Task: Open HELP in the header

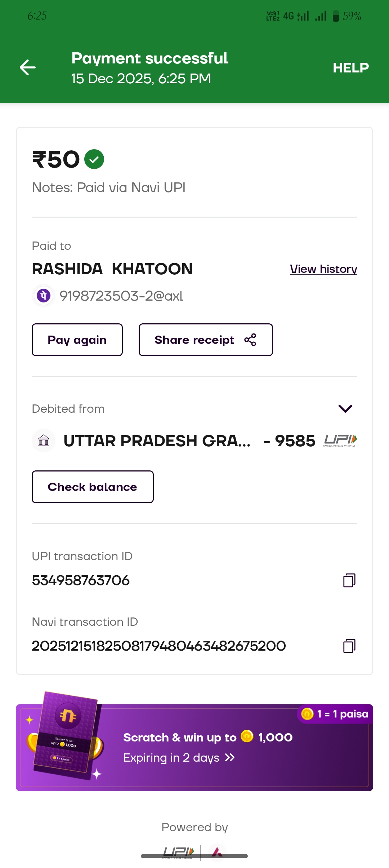Action: click(x=350, y=68)
